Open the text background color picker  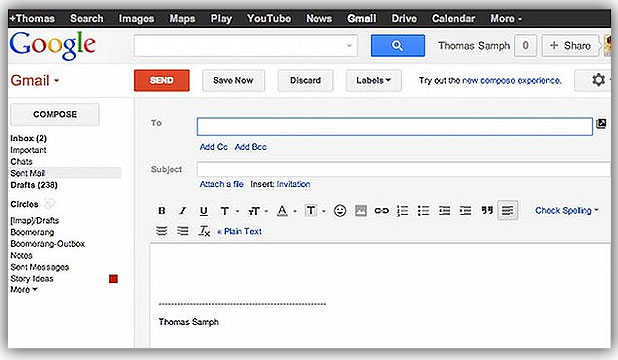[x=315, y=211]
